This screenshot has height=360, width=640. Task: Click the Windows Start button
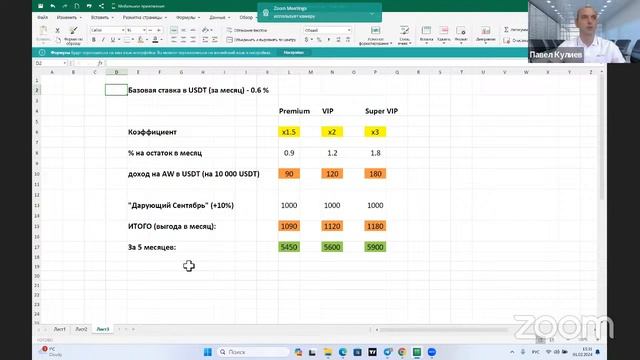click(x=208, y=352)
